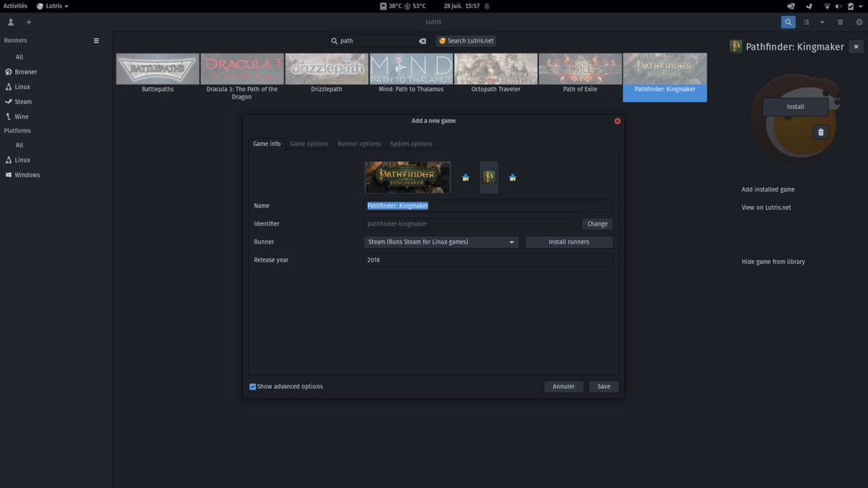Click the Search Lutris.net button

tap(467, 41)
